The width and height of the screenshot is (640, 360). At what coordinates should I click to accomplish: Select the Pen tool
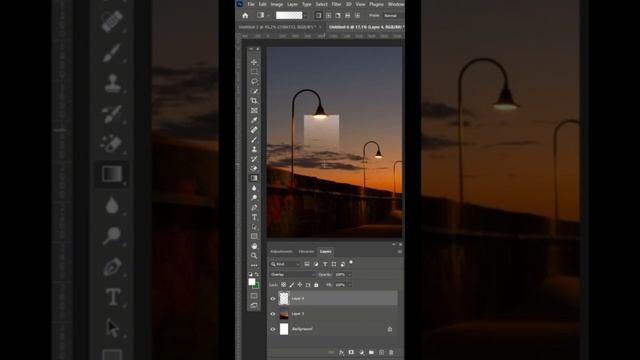[254, 207]
